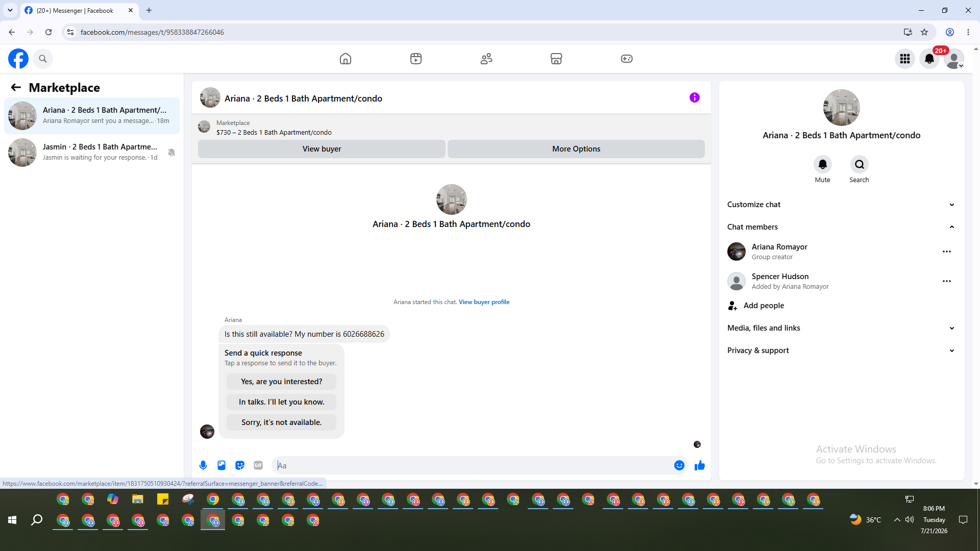Reload the page in Chrome
This screenshot has height=551, width=980.
[48, 32]
